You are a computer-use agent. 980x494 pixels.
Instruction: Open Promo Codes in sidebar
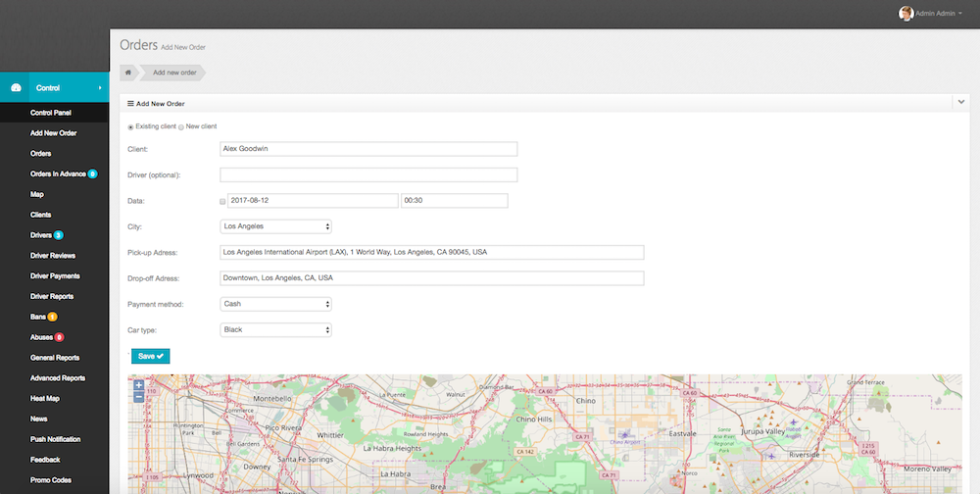pyautogui.click(x=51, y=480)
